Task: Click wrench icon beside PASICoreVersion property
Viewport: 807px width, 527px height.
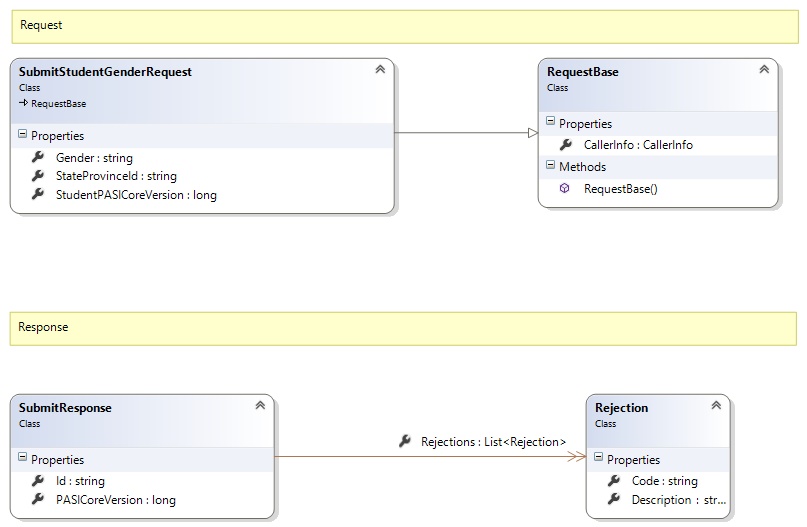Action: (x=38, y=499)
